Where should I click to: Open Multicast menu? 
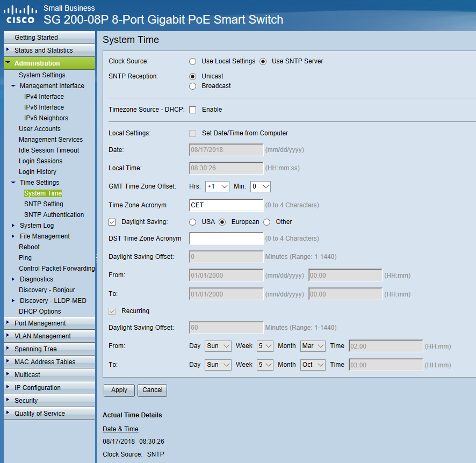pos(49,375)
